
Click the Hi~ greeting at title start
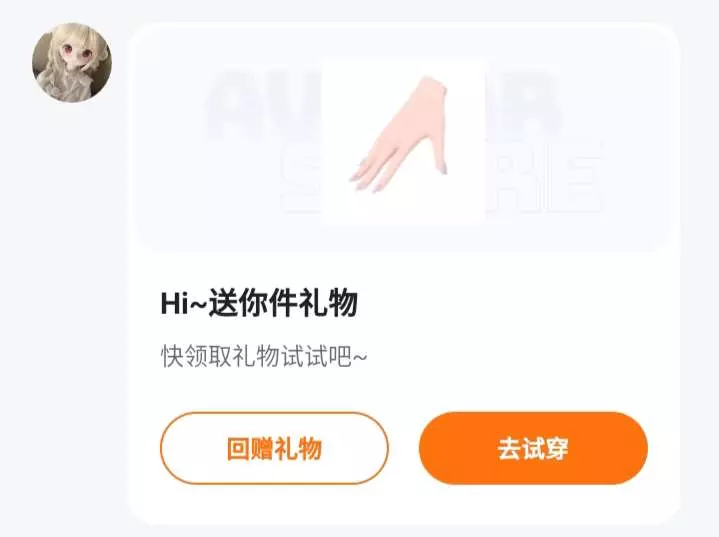(183, 303)
